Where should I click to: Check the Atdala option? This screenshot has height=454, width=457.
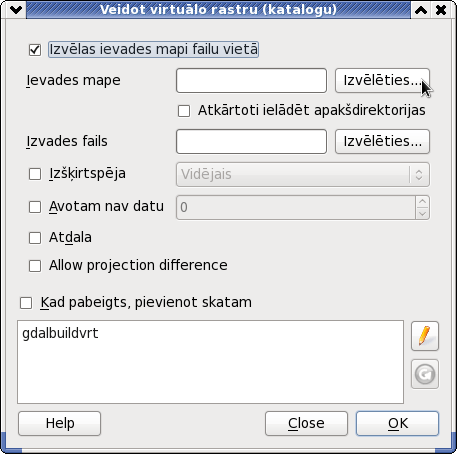(x=35, y=238)
